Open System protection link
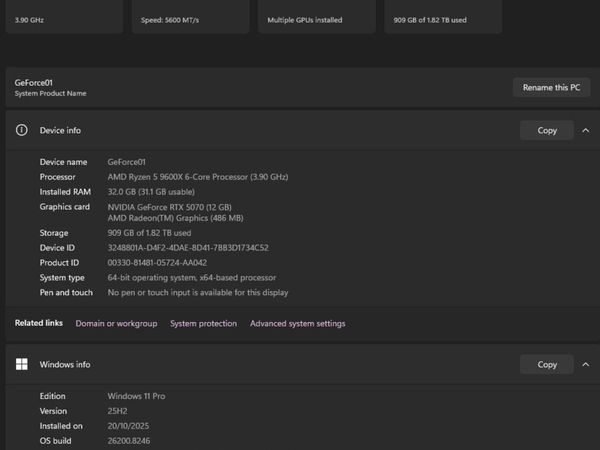Image resolution: width=600 pixels, height=450 pixels. click(x=204, y=324)
